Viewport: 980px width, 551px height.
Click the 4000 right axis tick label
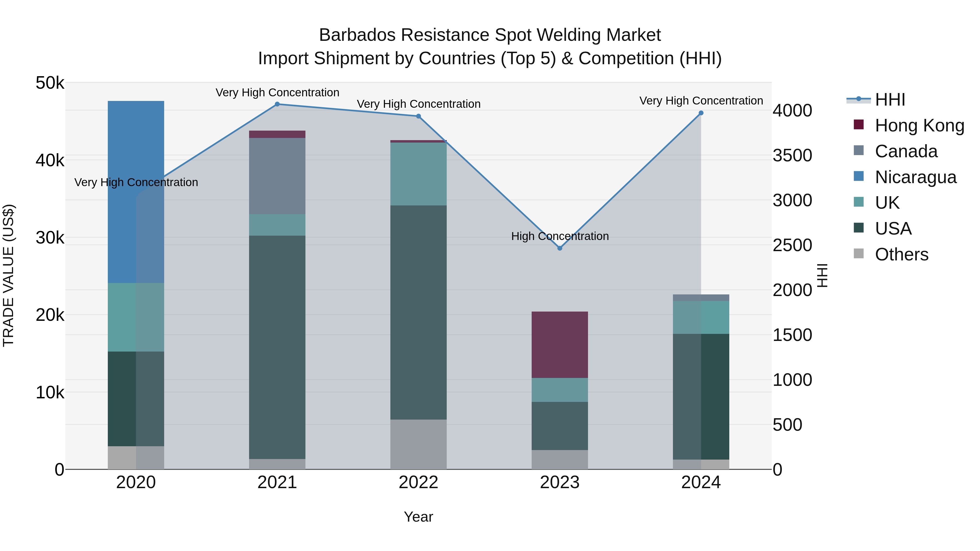tap(792, 111)
